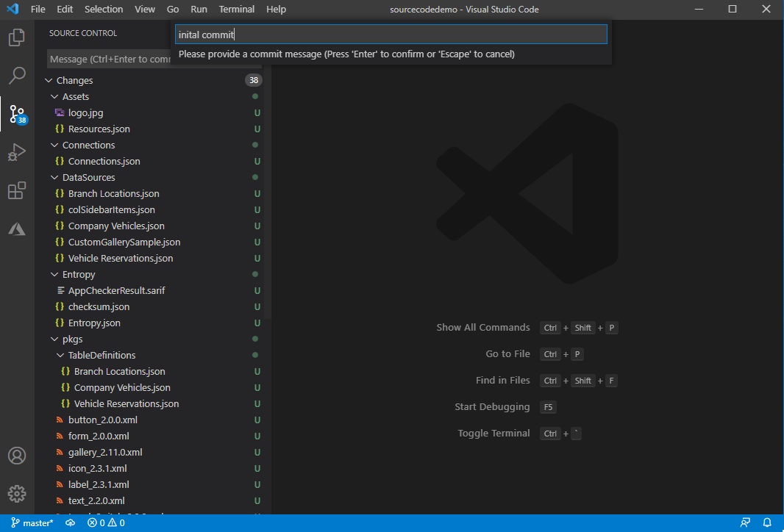The width and height of the screenshot is (784, 532).
Task: Open the notifications bell in the status bar
Action: tap(766, 522)
